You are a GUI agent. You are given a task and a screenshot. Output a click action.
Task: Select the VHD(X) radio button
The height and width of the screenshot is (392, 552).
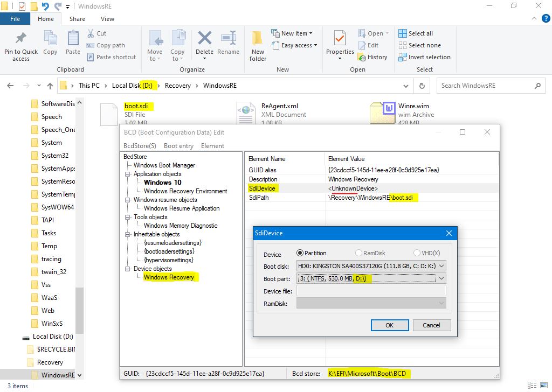coord(417,253)
